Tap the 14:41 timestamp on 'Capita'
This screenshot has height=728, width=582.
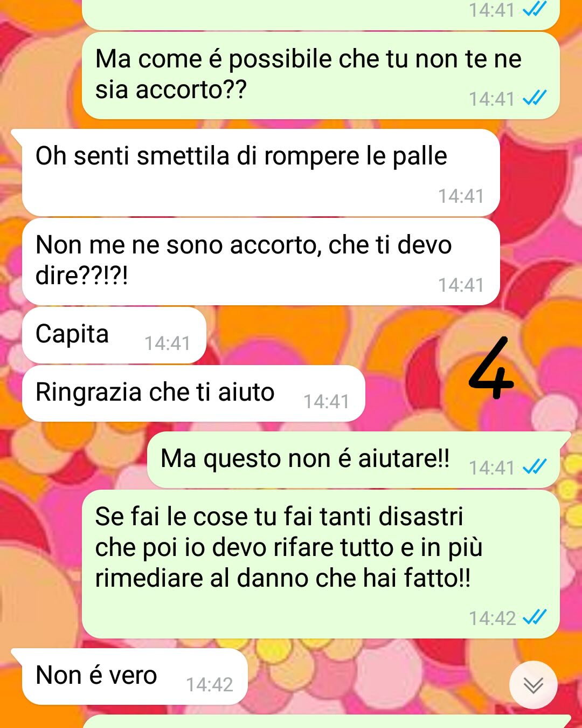[x=167, y=344]
